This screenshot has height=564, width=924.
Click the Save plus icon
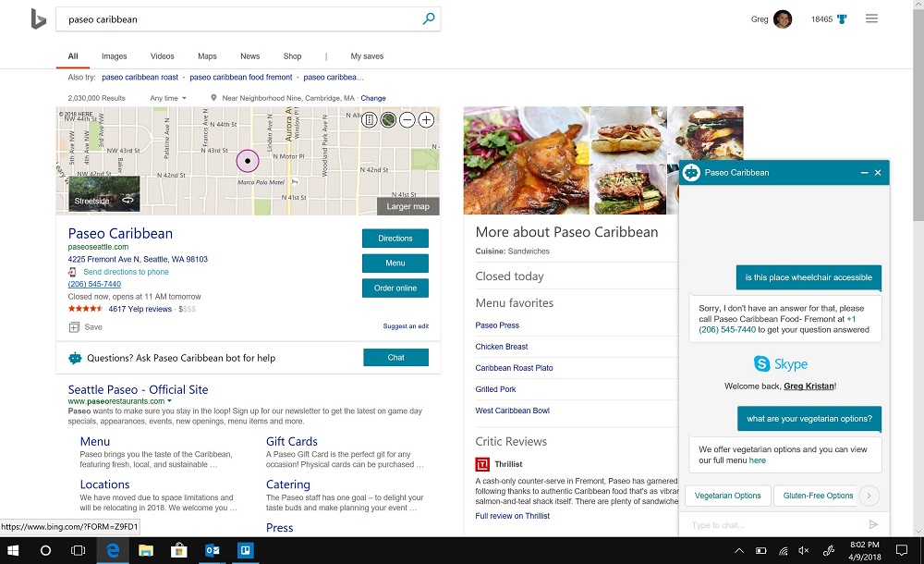tap(74, 326)
